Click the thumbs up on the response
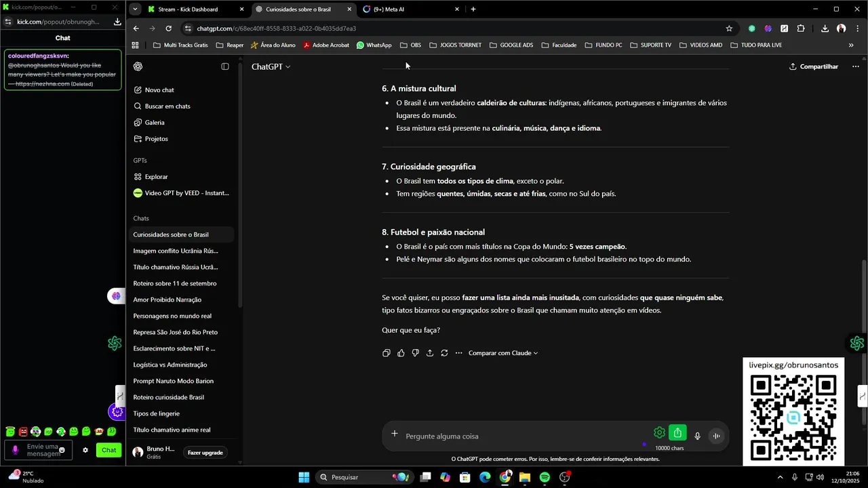The image size is (868, 488). 401,353
